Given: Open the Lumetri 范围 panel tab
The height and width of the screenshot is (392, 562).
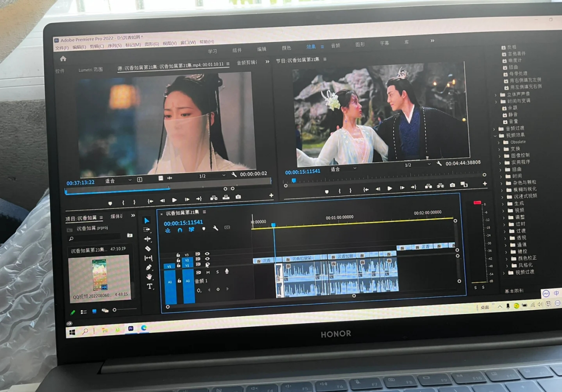Looking at the screenshot, I should [x=91, y=70].
